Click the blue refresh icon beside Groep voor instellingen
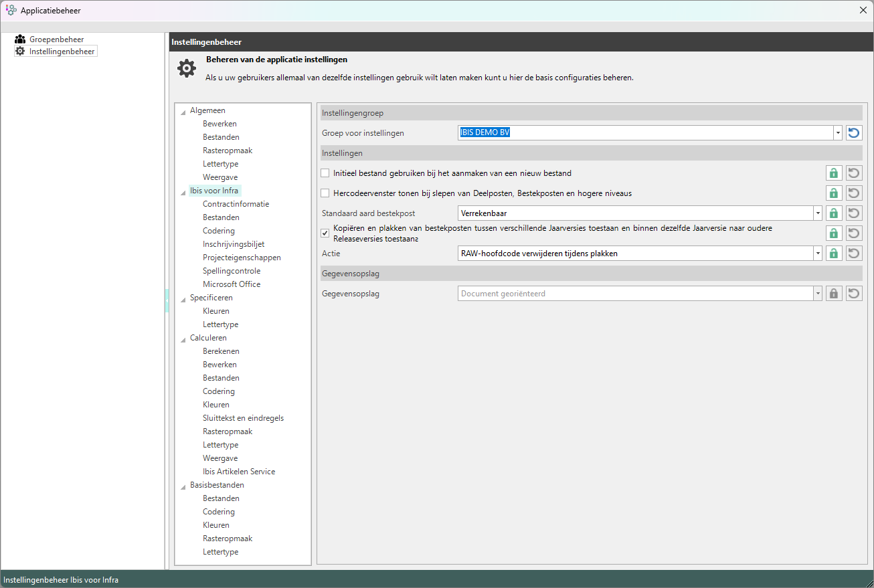874x588 pixels. [854, 132]
